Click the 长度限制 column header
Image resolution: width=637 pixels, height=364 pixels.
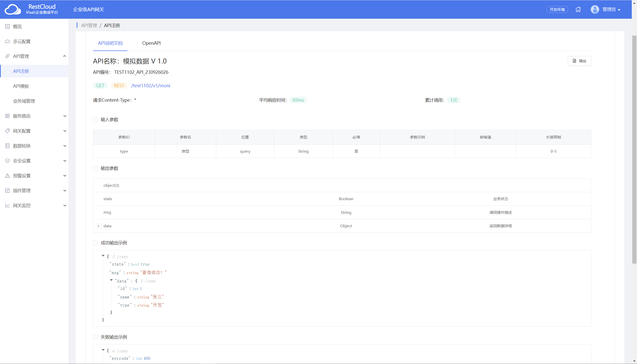point(553,137)
